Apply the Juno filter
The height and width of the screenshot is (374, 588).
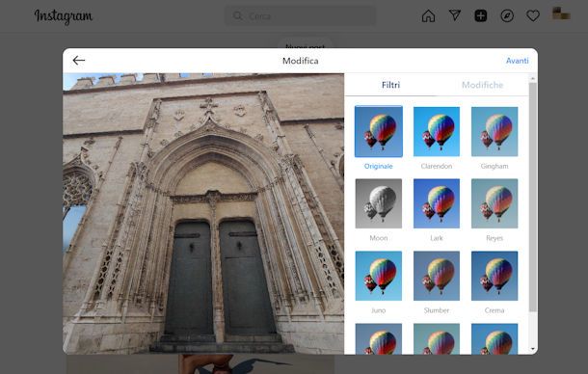pyautogui.click(x=379, y=276)
